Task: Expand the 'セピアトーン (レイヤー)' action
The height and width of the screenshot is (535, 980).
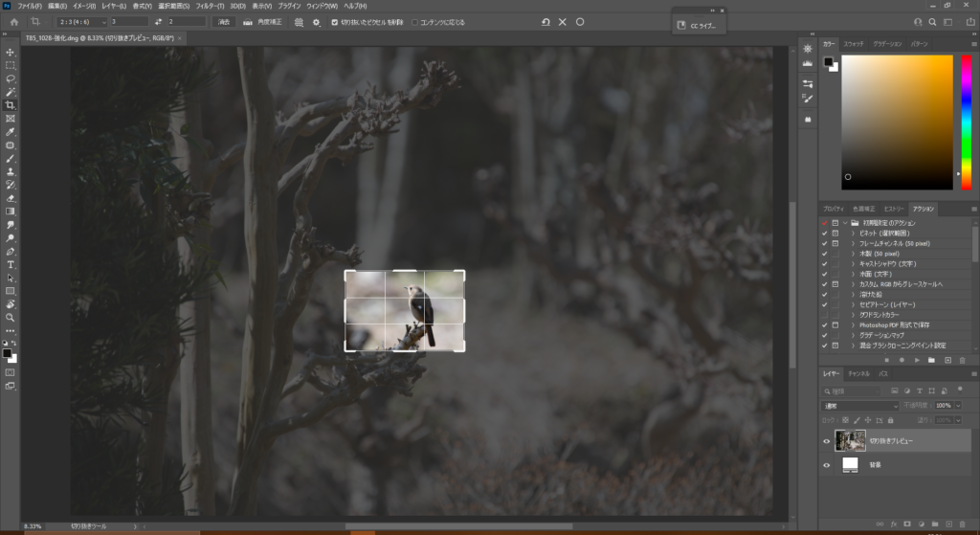Action: click(x=853, y=303)
